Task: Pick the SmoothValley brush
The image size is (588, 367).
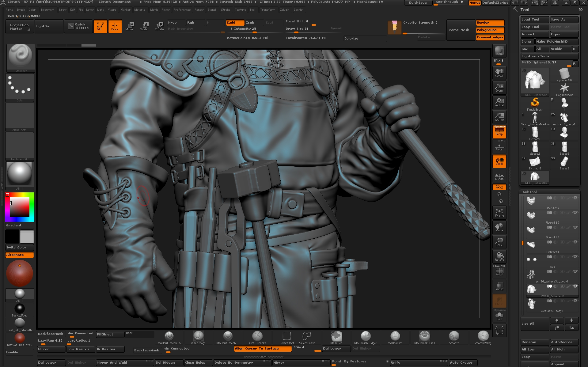Action: click(483, 338)
